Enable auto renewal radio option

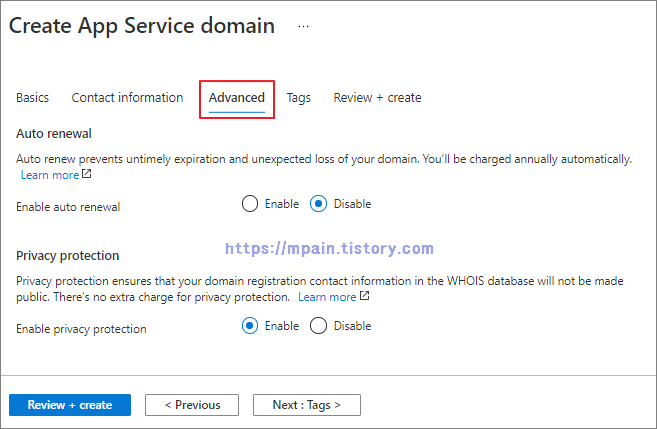point(250,204)
